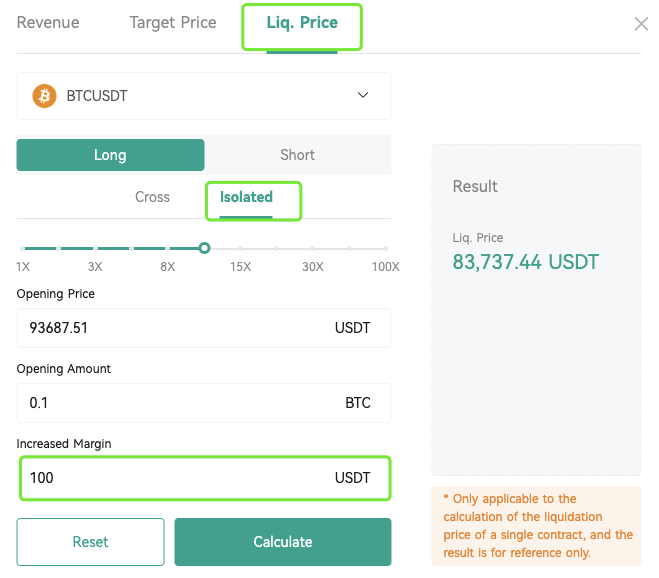Set leverage to 15X on slider
The image size is (659, 578).
coord(240,248)
